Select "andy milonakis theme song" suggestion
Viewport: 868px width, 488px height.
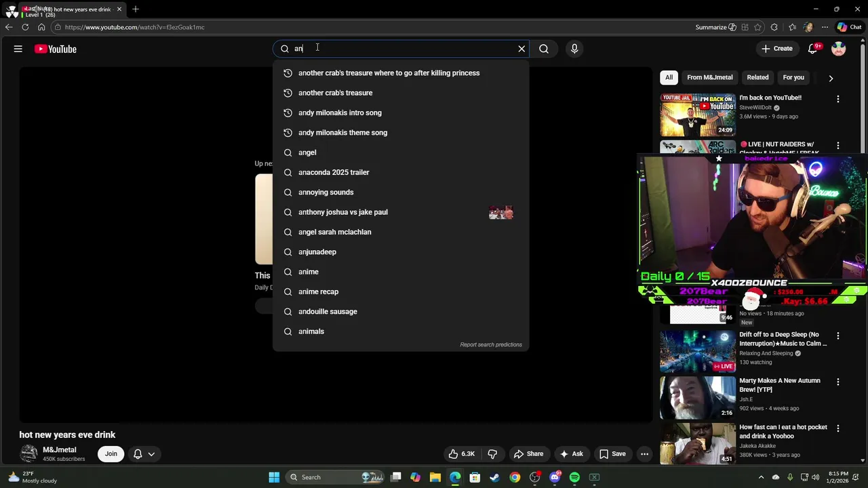(x=400, y=133)
